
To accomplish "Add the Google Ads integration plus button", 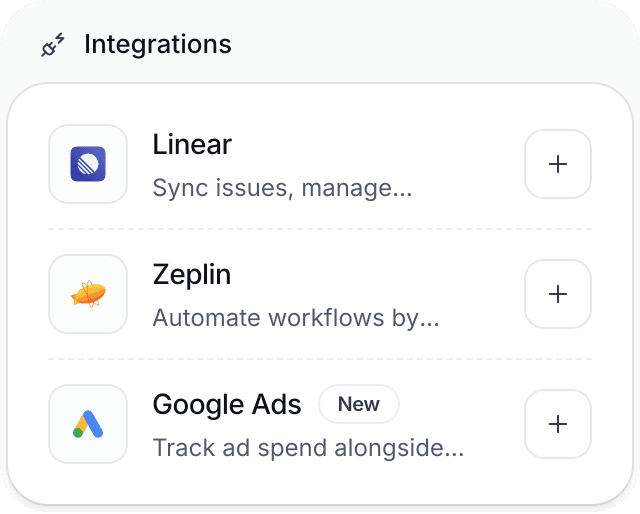I will 558,424.
